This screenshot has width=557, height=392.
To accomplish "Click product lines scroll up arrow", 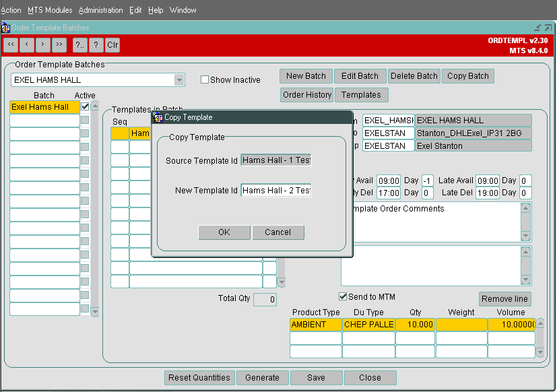I will (540, 323).
